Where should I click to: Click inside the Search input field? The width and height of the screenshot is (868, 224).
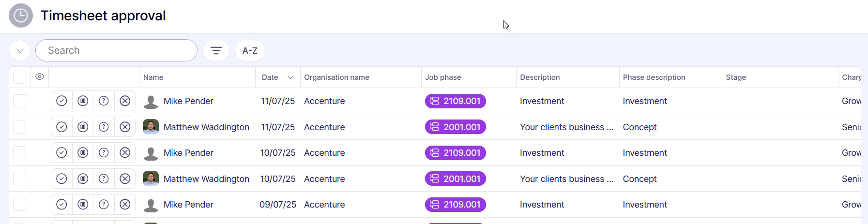pos(116,50)
